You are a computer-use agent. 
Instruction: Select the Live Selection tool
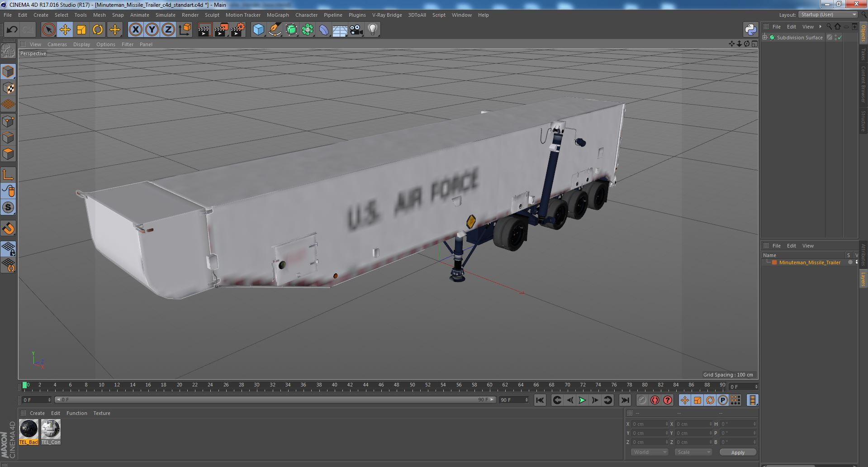click(x=48, y=30)
